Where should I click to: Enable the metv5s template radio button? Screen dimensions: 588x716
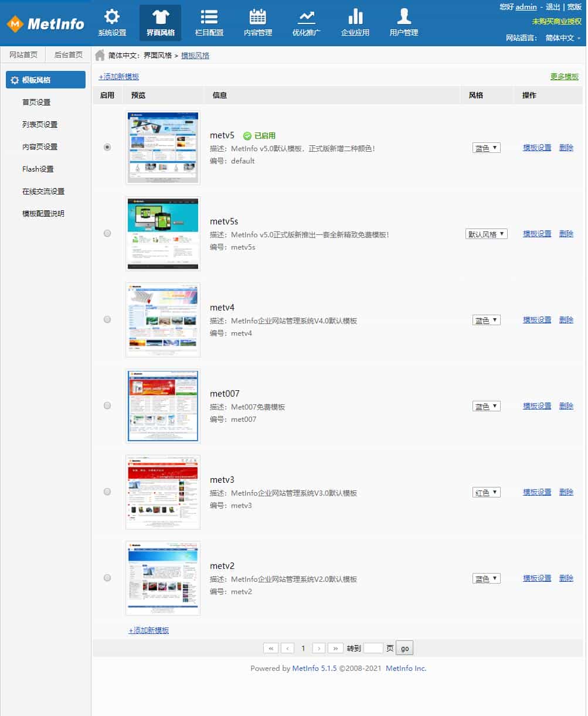[x=107, y=233]
